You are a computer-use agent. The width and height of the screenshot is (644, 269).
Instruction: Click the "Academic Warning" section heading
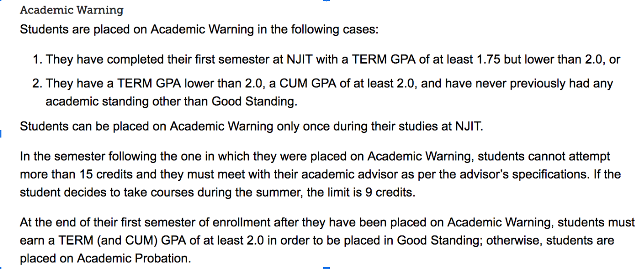point(72,10)
